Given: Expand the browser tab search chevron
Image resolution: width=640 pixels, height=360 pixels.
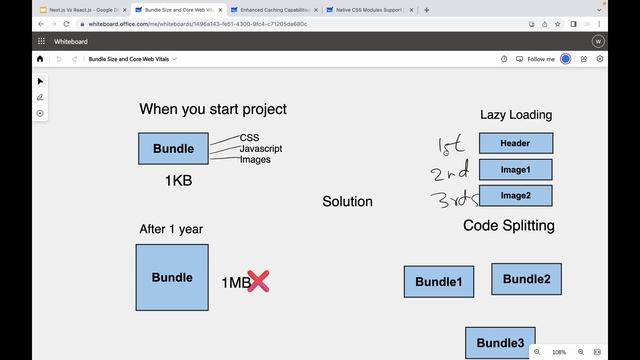Looking at the screenshot, I should [599, 10].
